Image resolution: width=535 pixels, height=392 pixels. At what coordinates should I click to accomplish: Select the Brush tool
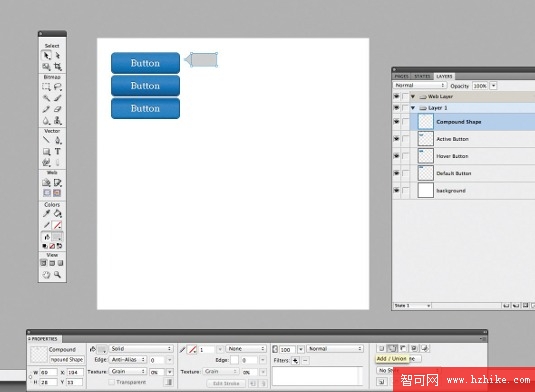[x=58, y=98]
